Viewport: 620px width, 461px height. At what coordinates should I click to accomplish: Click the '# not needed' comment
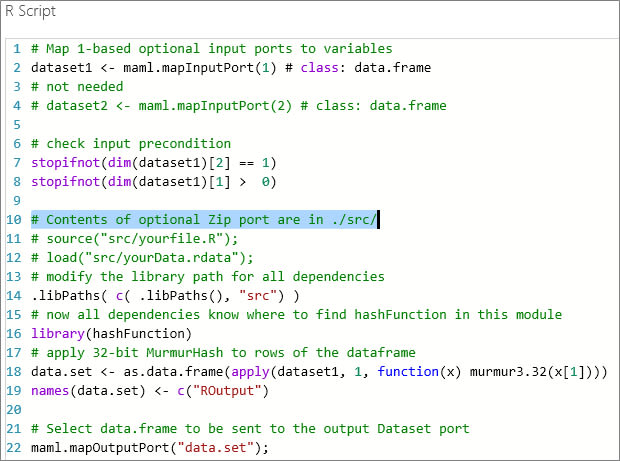pyautogui.click(x=77, y=87)
